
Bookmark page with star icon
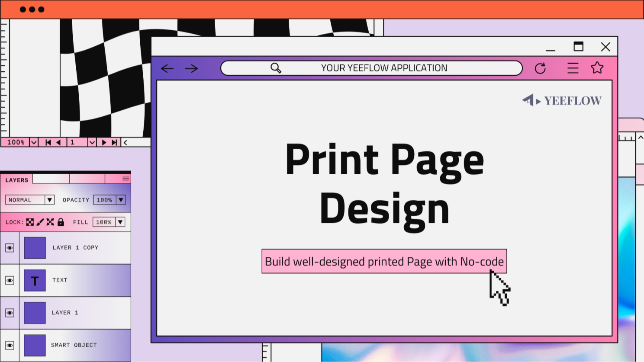pos(597,67)
